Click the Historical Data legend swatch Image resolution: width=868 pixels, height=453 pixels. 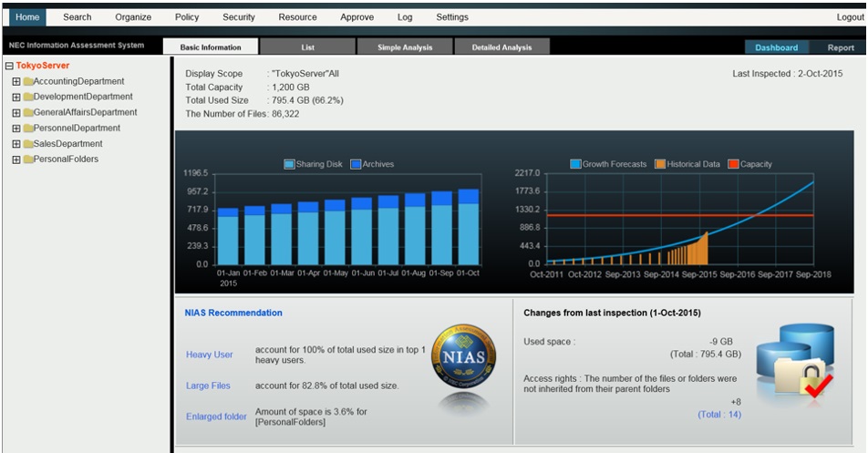tap(660, 164)
